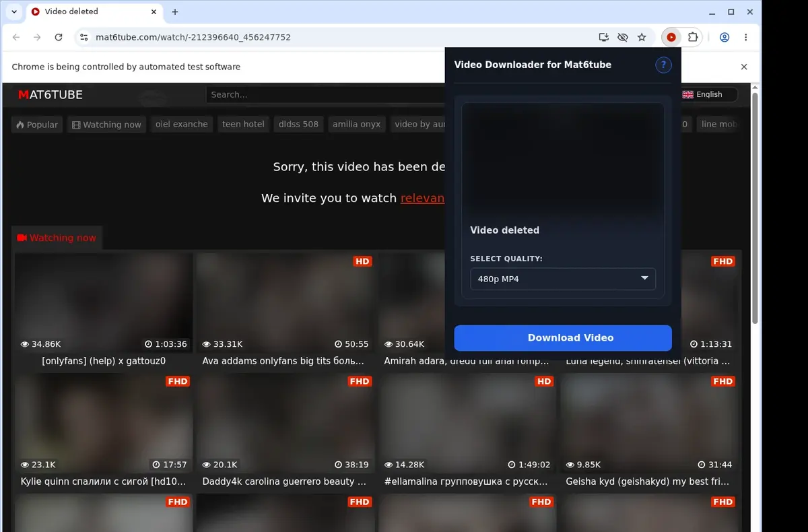The image size is (808, 532).
Task: Close the "Video deleted" browser tab
Action: click(x=154, y=11)
